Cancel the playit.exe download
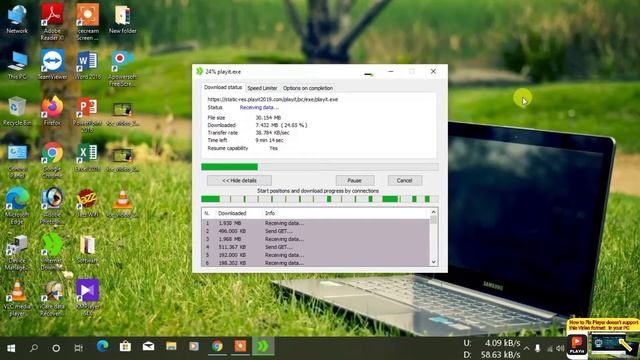Screen dimensions: 640x360 tap(404, 180)
